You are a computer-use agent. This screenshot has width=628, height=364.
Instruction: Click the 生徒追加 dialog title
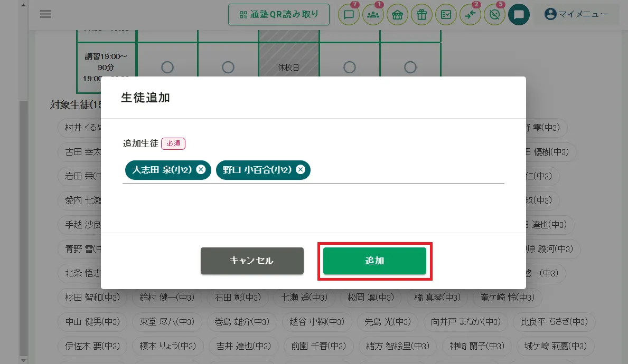(x=145, y=98)
